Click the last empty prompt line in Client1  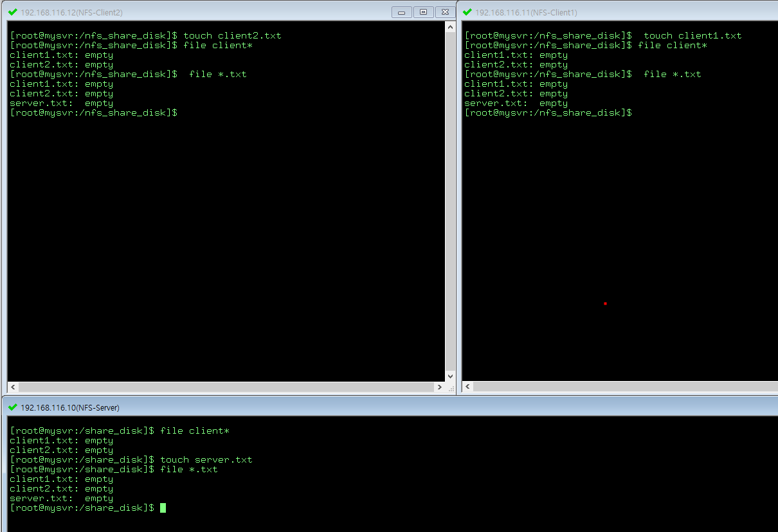pos(548,112)
